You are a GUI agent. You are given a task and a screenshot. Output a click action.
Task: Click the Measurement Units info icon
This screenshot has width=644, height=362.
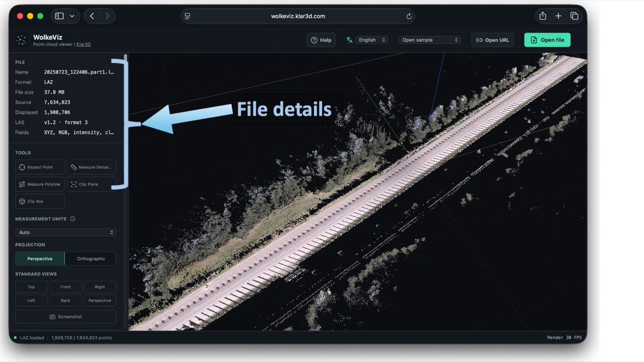click(x=73, y=219)
